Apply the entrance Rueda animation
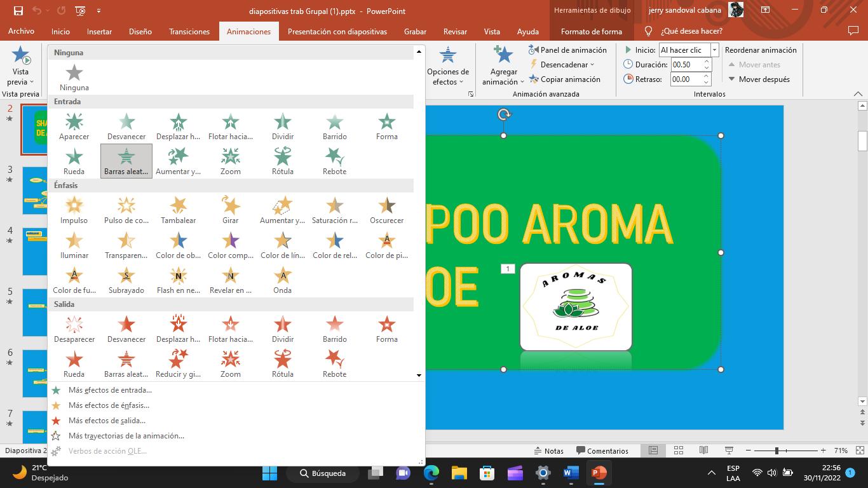This screenshot has width=868, height=488. point(74,161)
